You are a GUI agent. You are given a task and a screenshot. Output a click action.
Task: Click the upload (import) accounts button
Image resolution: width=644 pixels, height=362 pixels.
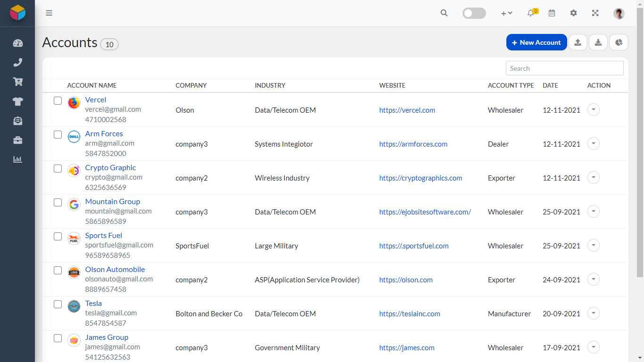578,42
